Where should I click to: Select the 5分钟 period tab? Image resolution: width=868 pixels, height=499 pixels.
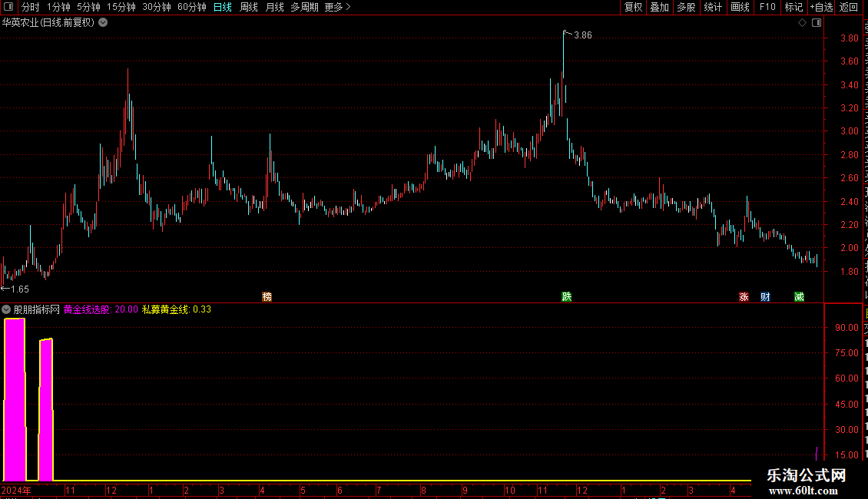point(88,7)
